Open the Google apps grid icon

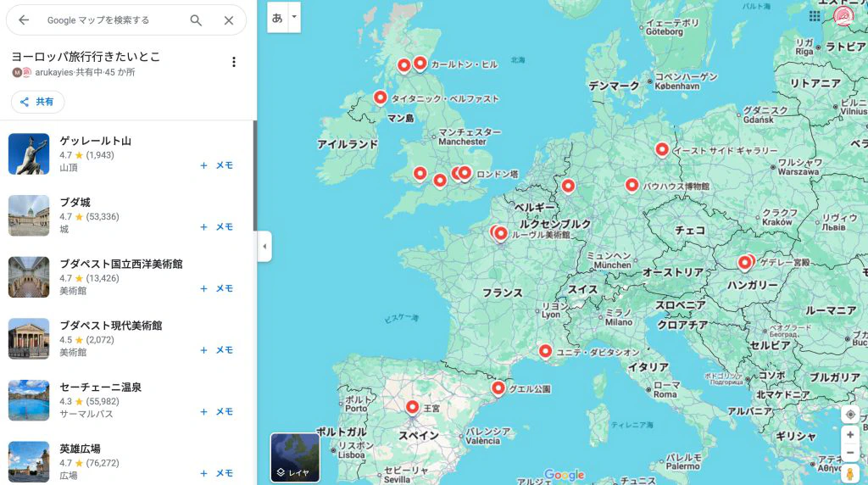(815, 16)
